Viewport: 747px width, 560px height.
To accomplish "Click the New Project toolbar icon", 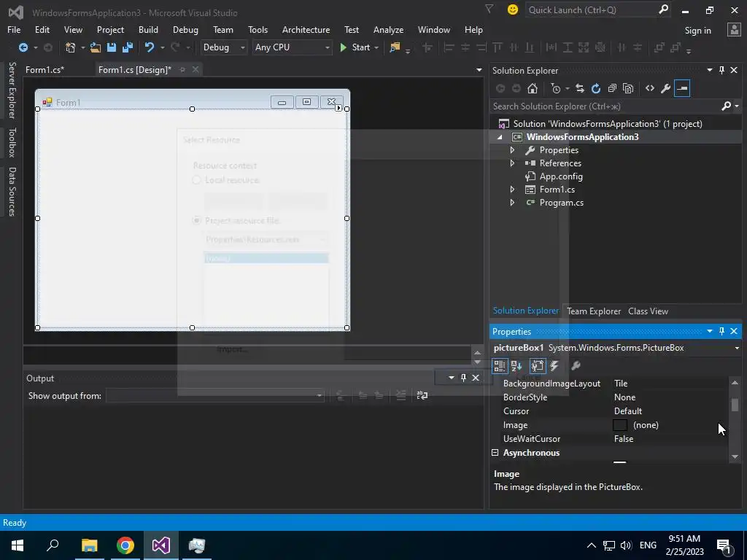I will 71,47.
